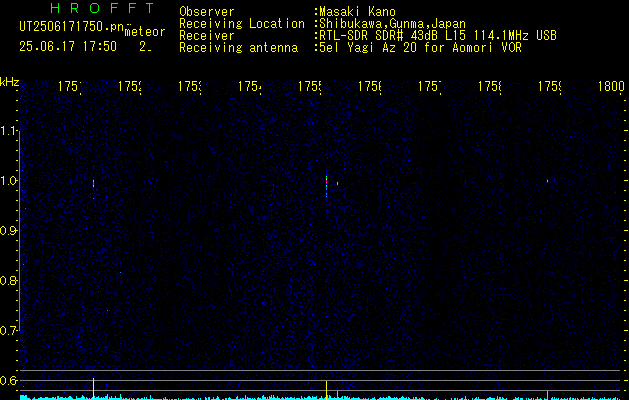This screenshot has width=629, height=400.
Task: Click the HROFFT title text
Action: [x=102, y=8]
